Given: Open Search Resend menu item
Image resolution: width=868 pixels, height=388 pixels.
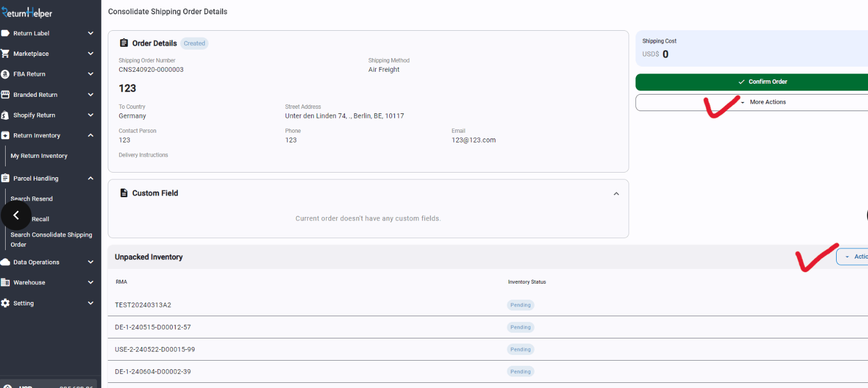Looking at the screenshot, I should 32,199.
